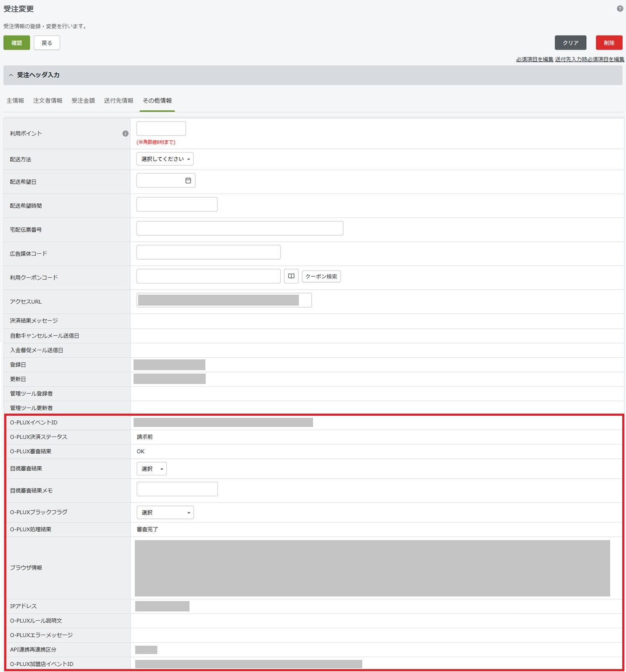Open the O-PLUXブラックフラグ dropdown
The height and width of the screenshot is (672, 626).
[x=165, y=513]
